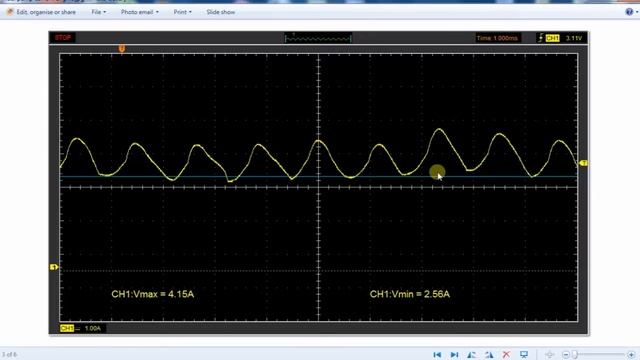Go to the previous photo
The width and height of the screenshot is (640, 360).
[437, 354]
